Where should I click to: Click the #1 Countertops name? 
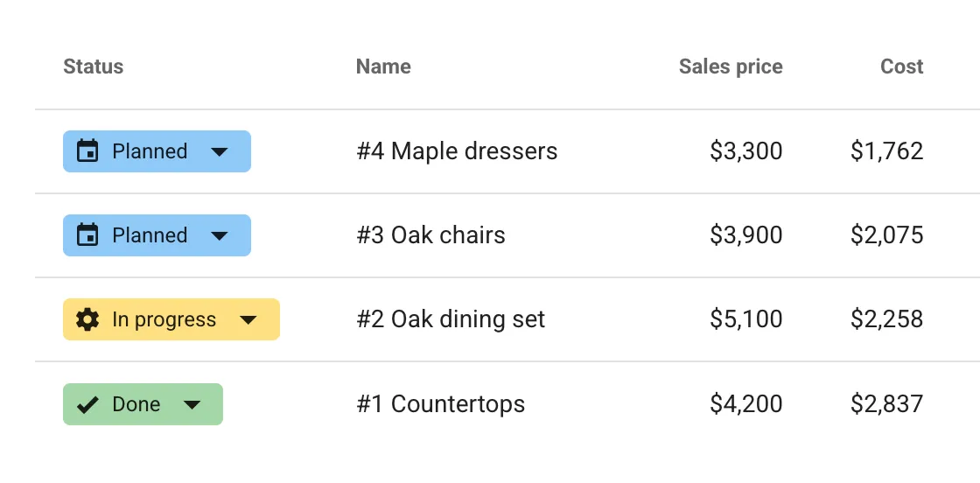(441, 404)
